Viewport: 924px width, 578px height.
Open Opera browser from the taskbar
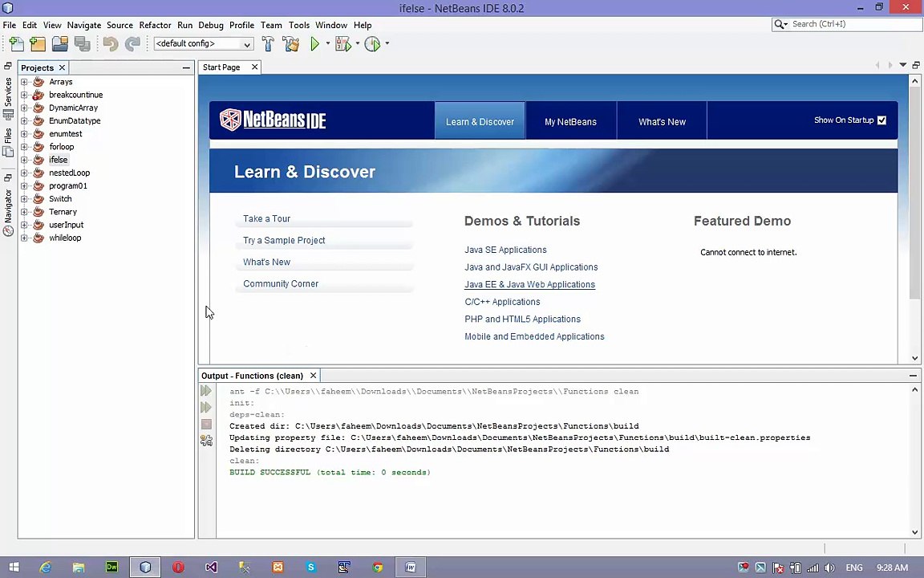coord(178,568)
